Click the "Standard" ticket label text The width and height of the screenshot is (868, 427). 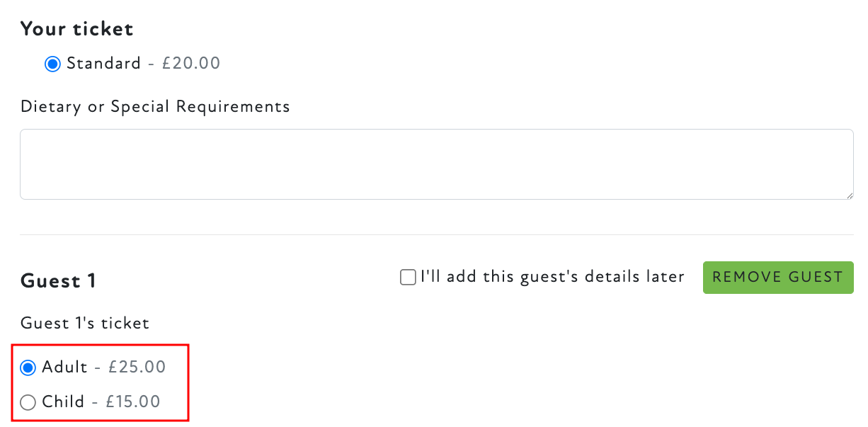click(x=103, y=64)
